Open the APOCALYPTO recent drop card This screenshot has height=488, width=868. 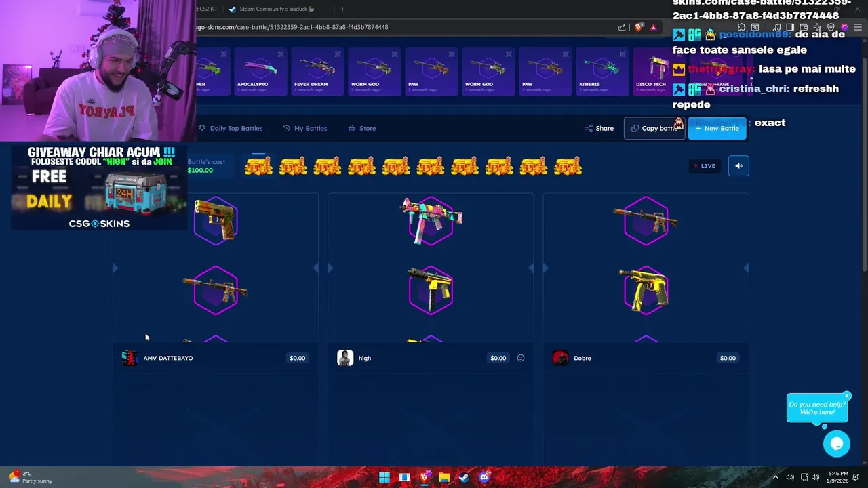[260, 72]
